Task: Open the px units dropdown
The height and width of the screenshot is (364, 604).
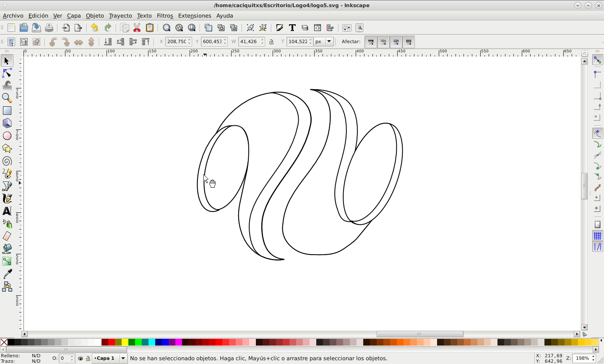Action: [324, 42]
